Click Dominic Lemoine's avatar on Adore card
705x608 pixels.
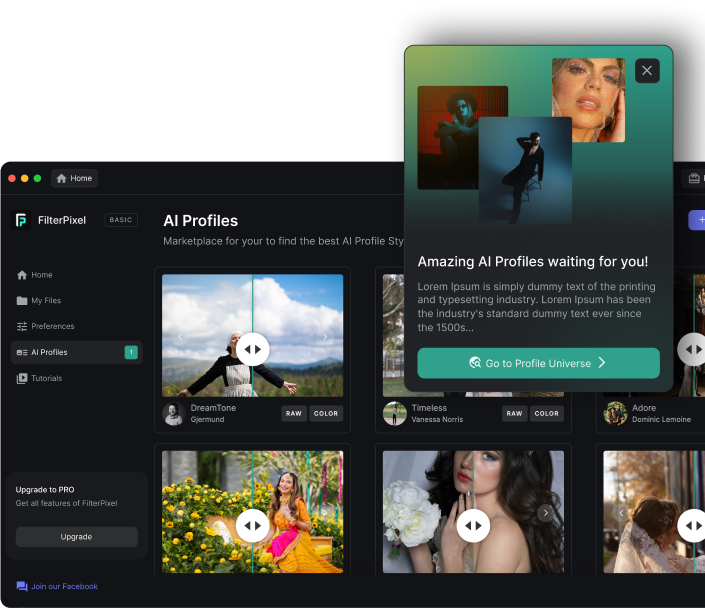click(x=615, y=413)
